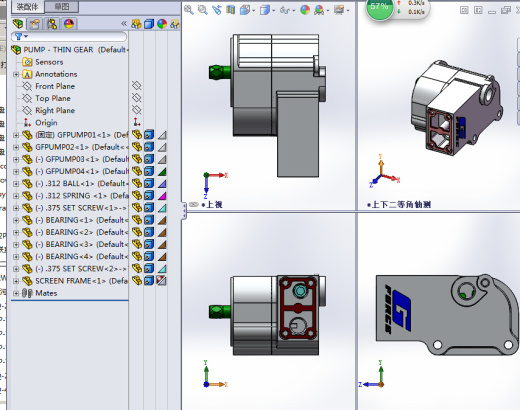Click the Previous View icon
Image resolution: width=520 pixels, height=410 pixels.
click(x=217, y=10)
